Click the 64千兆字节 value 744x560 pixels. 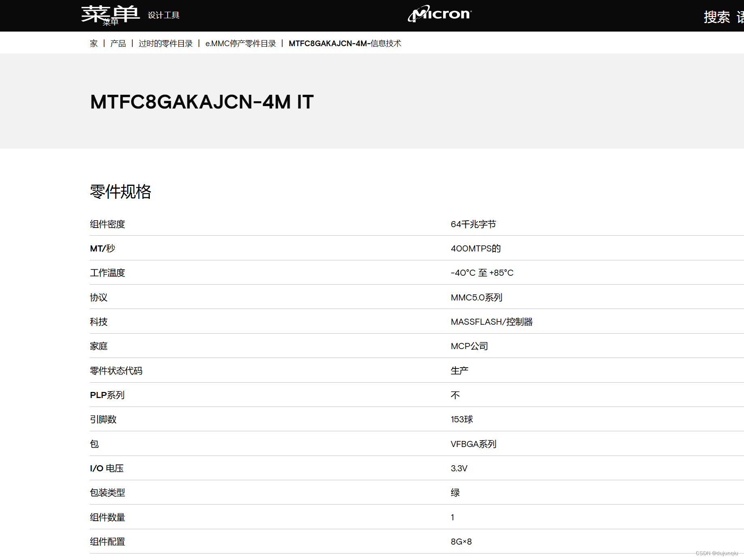tap(473, 224)
